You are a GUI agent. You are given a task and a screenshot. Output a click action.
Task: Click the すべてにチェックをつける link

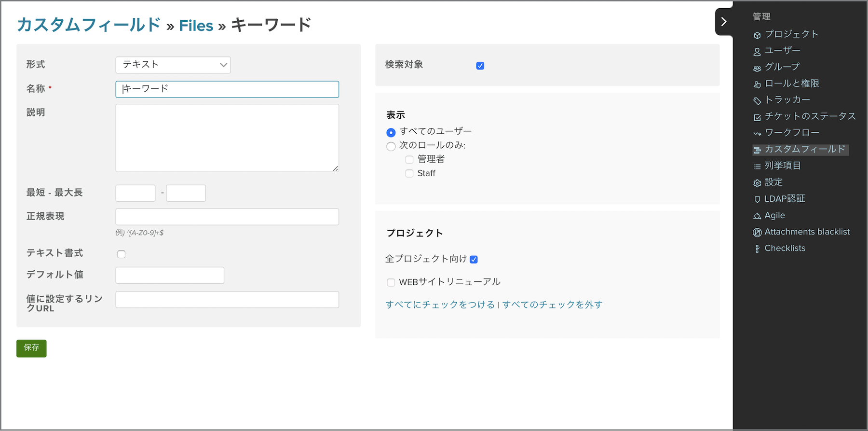[440, 305]
